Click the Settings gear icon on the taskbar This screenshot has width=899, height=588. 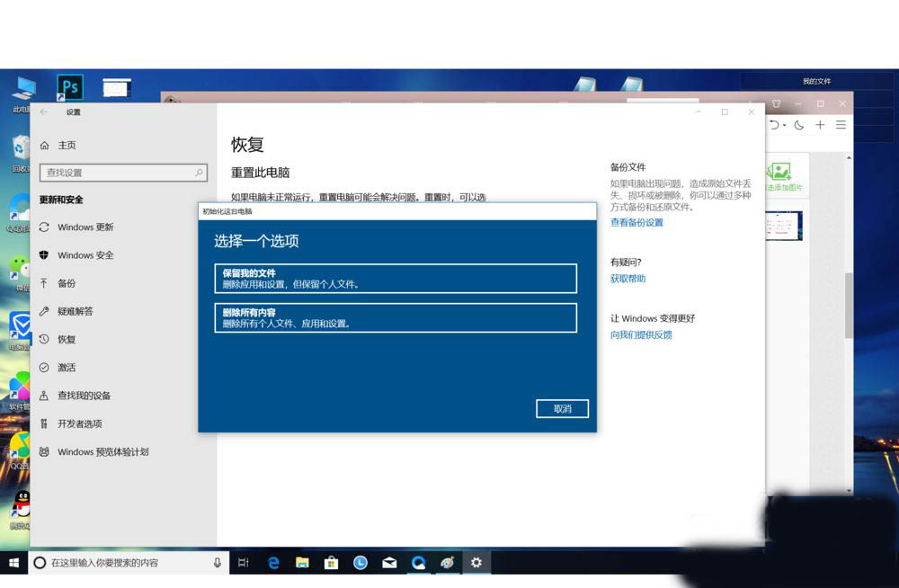click(476, 562)
